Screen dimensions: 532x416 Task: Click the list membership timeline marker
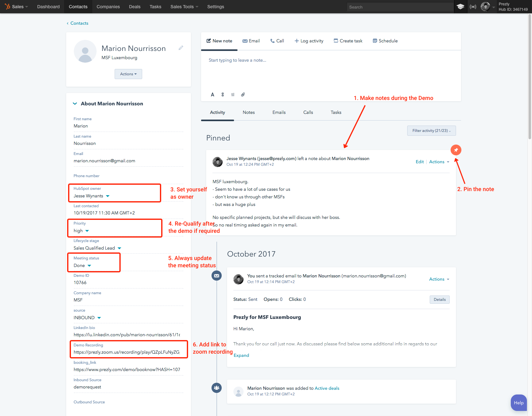point(217,388)
